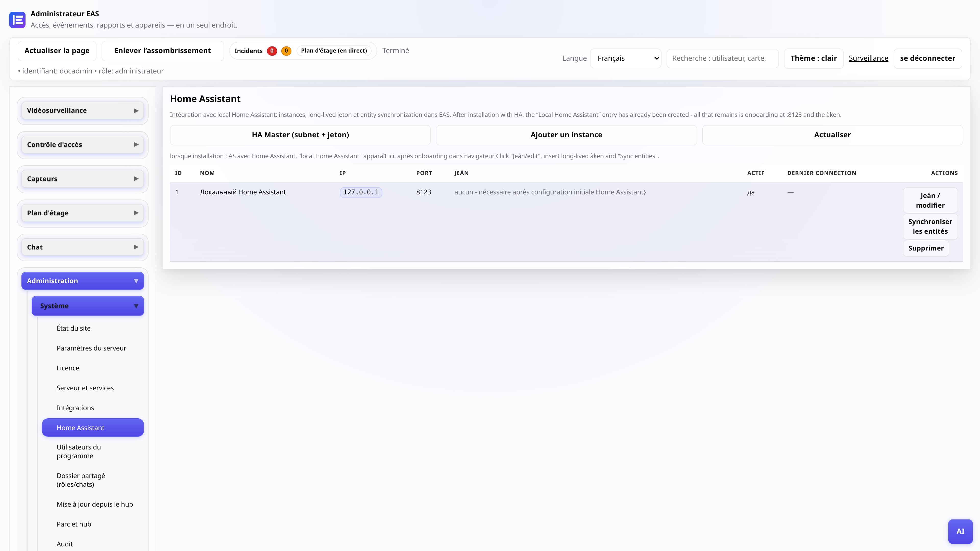Click the PORT column header
This screenshot has height=551, width=980.
coord(424,173)
